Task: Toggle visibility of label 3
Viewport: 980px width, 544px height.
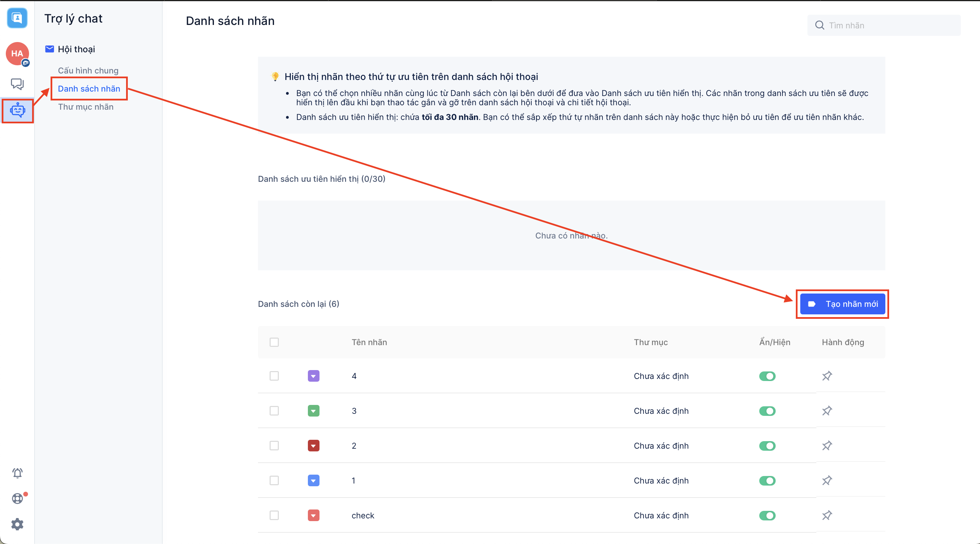Action: click(767, 411)
